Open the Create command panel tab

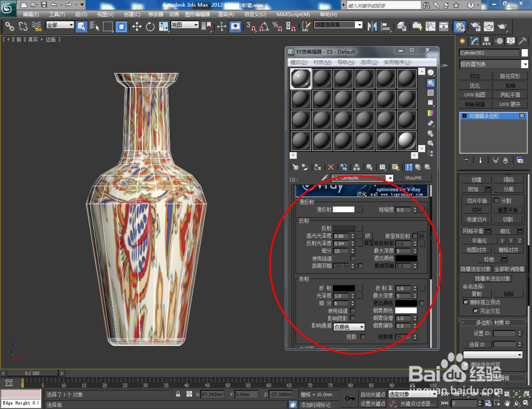coord(462,41)
